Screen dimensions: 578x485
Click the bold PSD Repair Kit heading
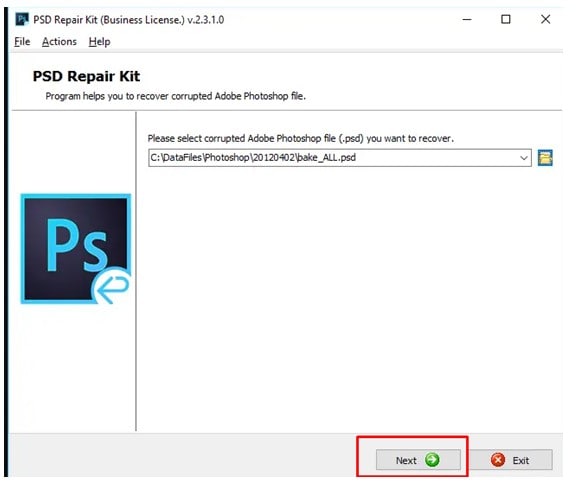pos(86,76)
